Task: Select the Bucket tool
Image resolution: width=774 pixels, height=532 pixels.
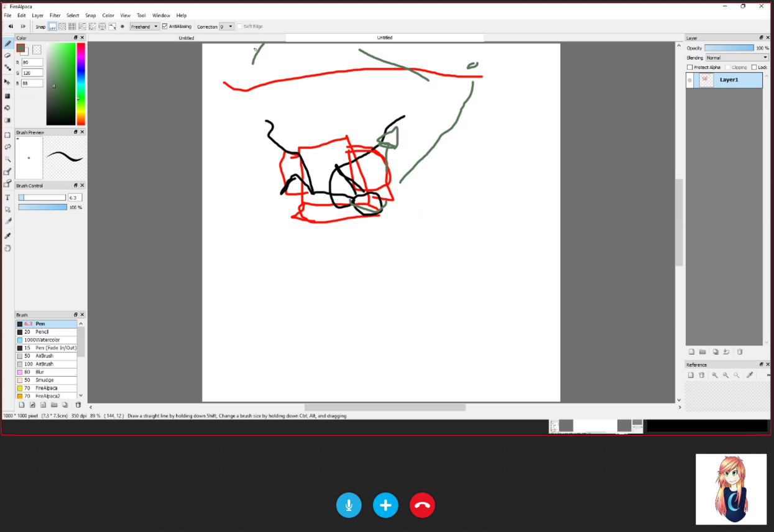Action: point(7,108)
